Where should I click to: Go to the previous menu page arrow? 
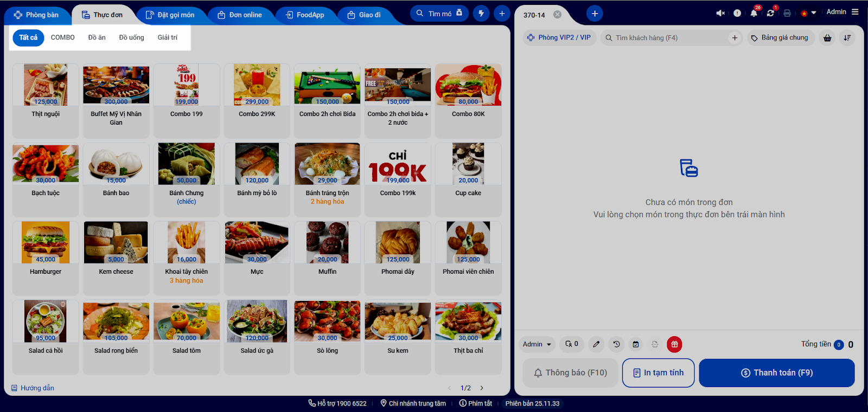point(449,388)
